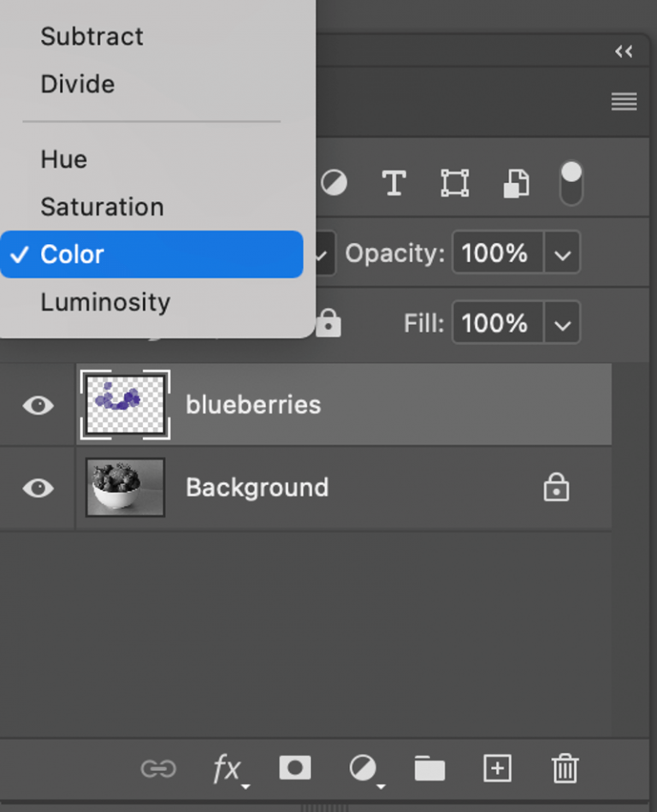Click the blueberries layer thumbnail
This screenshot has height=812, width=657.
coord(124,406)
